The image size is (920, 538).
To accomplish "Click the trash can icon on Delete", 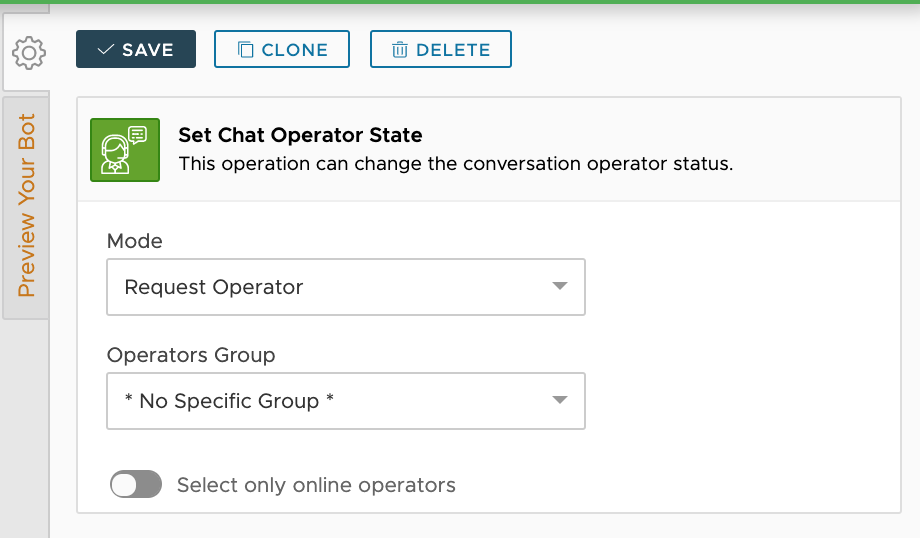I will pos(400,50).
